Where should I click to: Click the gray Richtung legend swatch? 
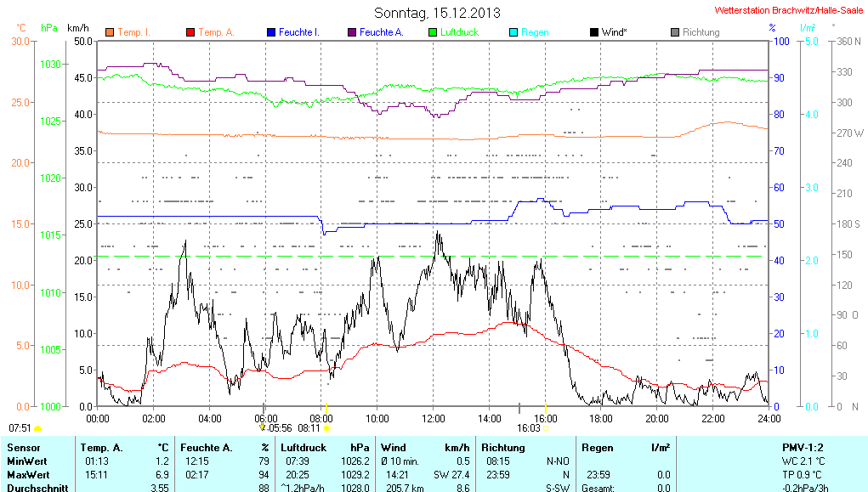(x=675, y=32)
